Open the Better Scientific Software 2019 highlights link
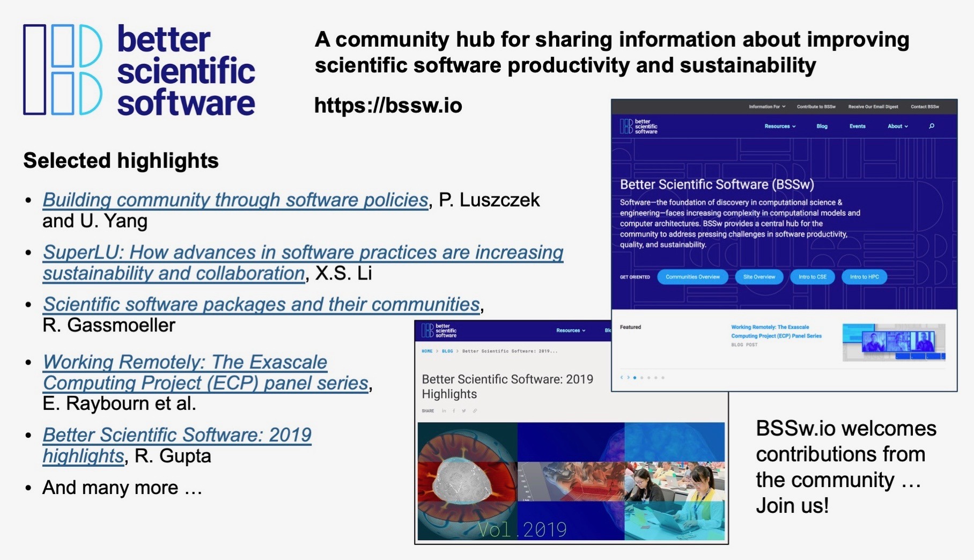Screen dimensions: 974x560 177,445
